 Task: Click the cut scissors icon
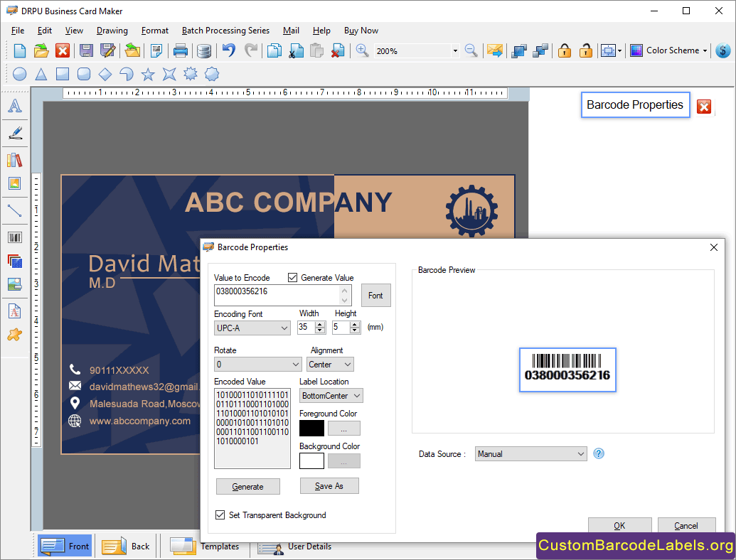tap(296, 50)
